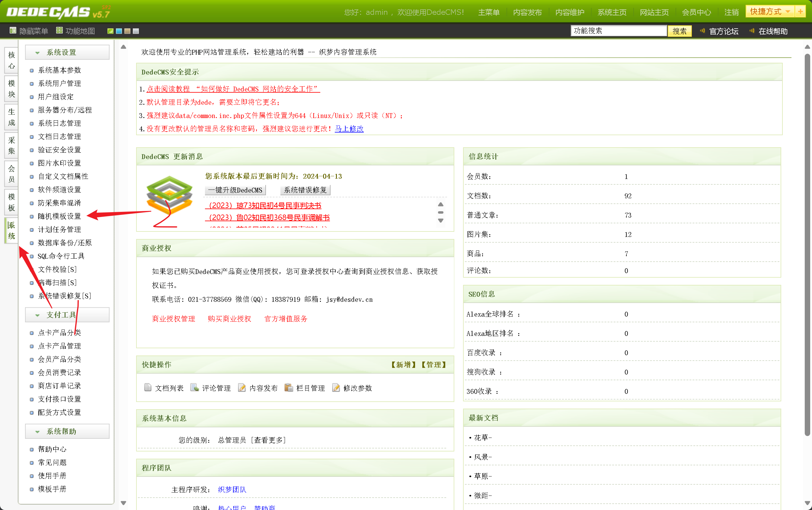The height and width of the screenshot is (510, 812).
Task: Collapse the 支付工具 menu section
Action: [x=37, y=315]
